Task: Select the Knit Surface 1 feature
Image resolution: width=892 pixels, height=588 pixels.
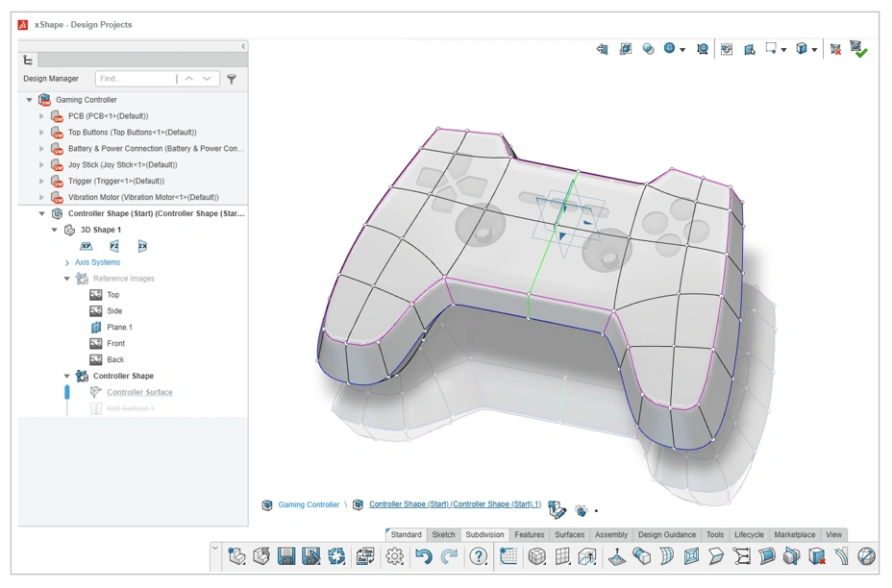Action: [x=131, y=409]
